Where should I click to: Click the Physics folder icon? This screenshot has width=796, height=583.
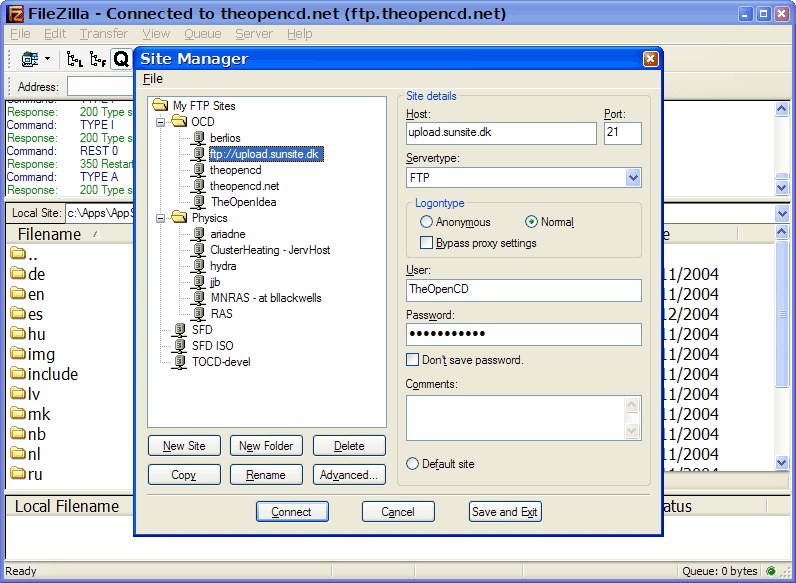tap(179, 217)
